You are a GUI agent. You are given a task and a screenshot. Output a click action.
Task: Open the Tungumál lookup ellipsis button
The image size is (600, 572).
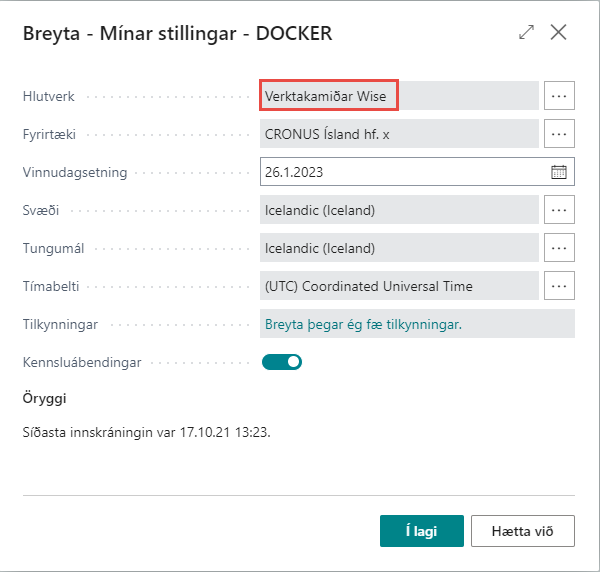559,248
